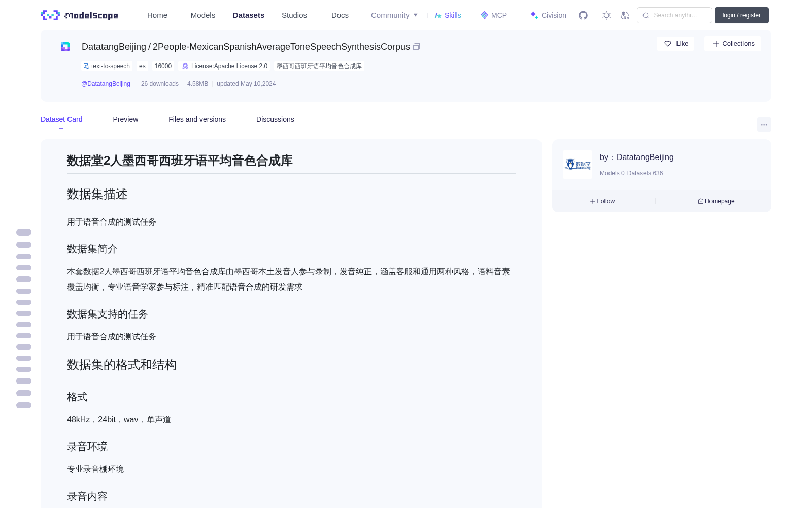The width and height of the screenshot is (812, 508).
Task: Jump via the first outline marker on left
Action: click(x=24, y=232)
